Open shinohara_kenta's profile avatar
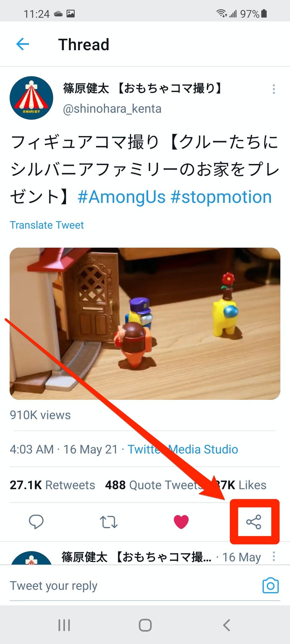 click(x=31, y=98)
